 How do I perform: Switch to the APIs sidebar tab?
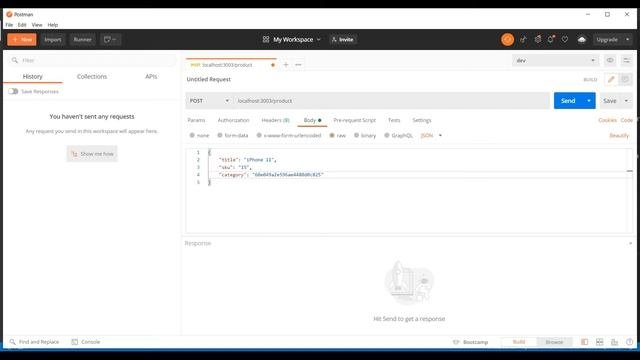(x=151, y=76)
